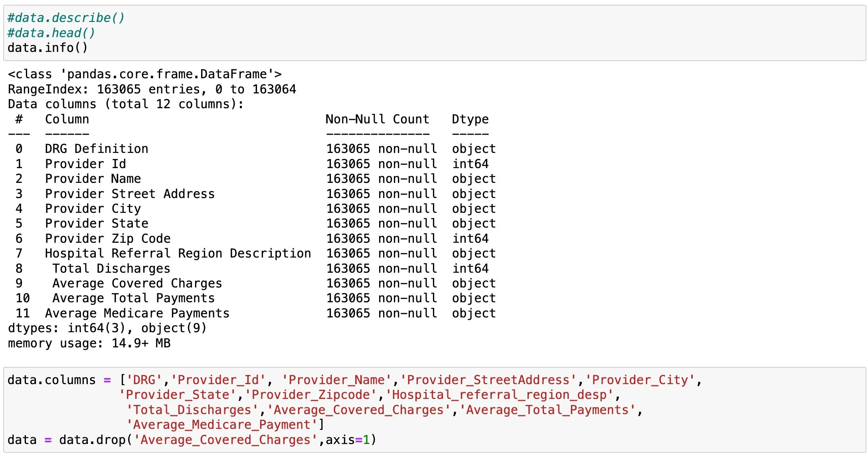
Task: Click the 'Non-Null Count' header text
Action: pos(377,119)
